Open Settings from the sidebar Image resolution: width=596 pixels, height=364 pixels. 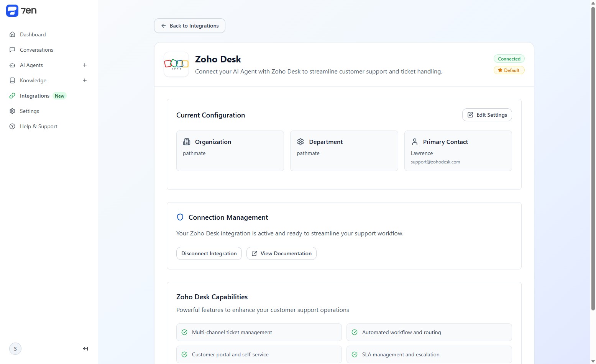click(29, 111)
